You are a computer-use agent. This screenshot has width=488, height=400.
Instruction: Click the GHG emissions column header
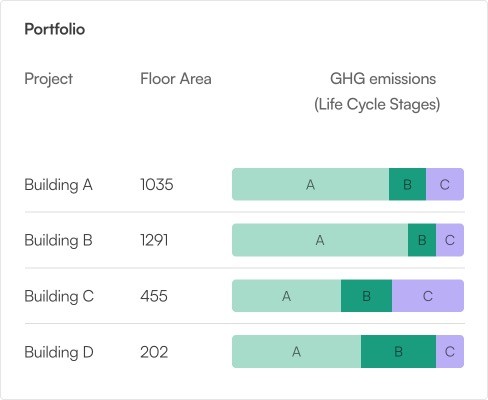point(377,92)
